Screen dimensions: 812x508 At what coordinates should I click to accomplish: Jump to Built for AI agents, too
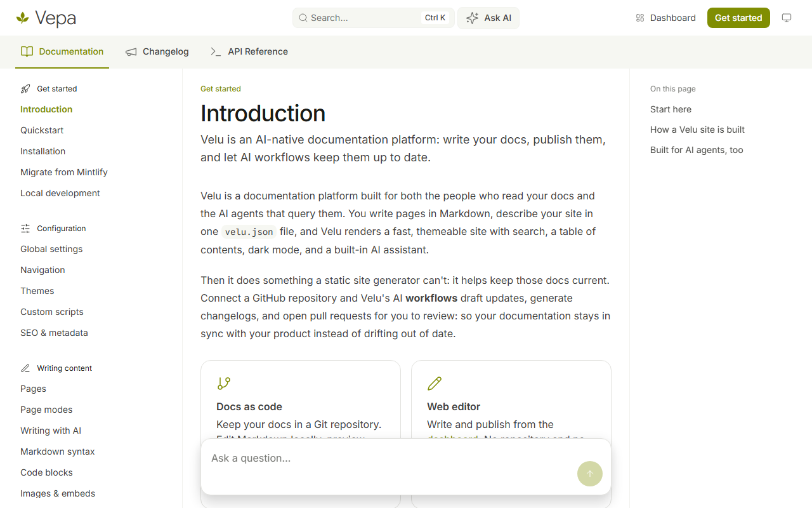[697, 150]
